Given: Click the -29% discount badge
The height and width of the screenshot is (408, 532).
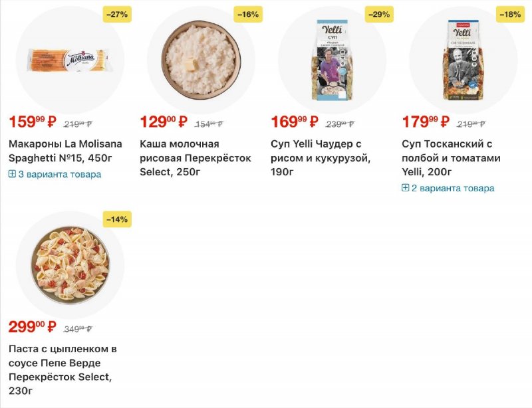Looking at the screenshot, I should click(379, 15).
